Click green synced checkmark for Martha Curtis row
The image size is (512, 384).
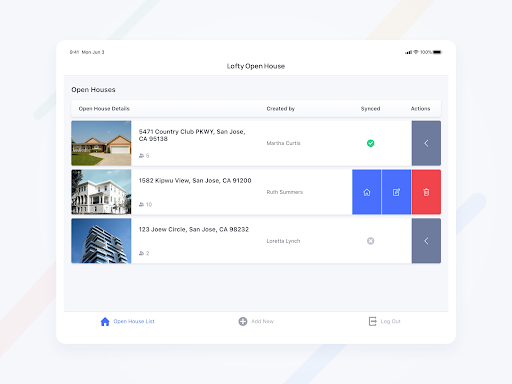pyautogui.click(x=370, y=143)
